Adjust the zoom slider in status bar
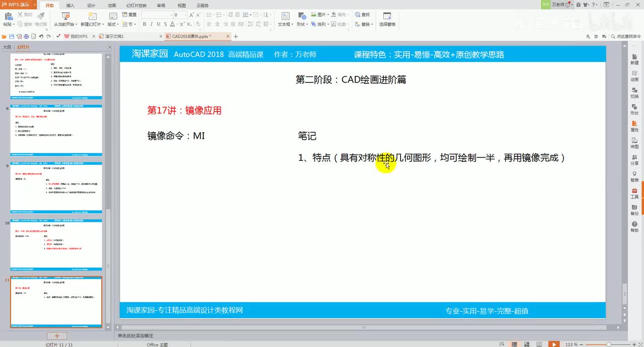This screenshot has height=347, width=644. click(609, 344)
